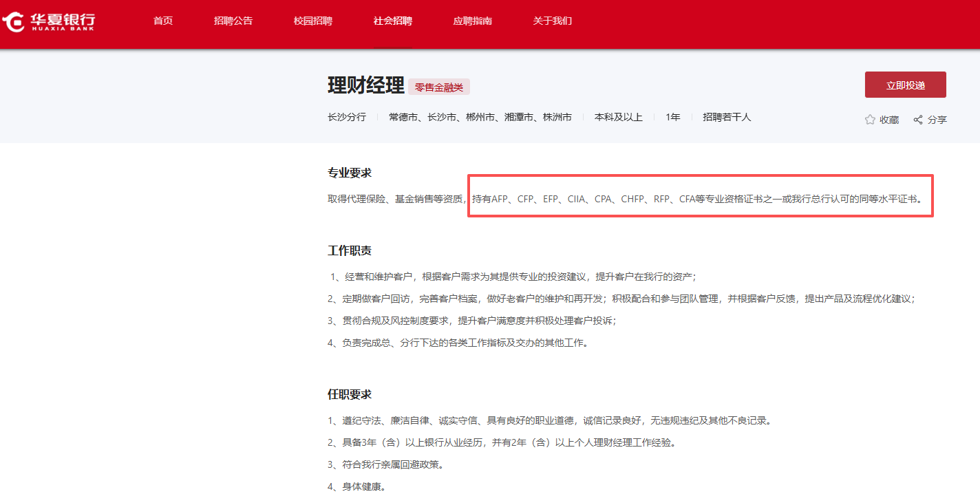The width and height of the screenshot is (980, 494).
Task: Go to the 首页 navigation item
Action: 163,21
